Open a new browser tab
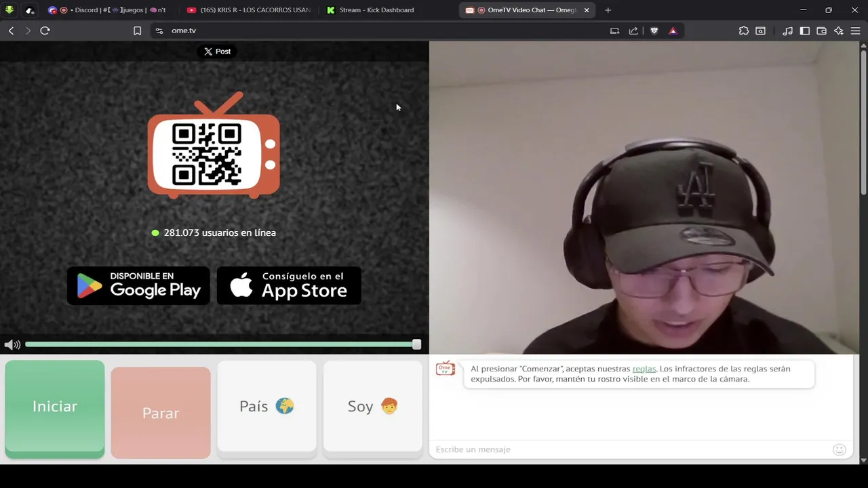This screenshot has height=488, width=868. click(608, 10)
